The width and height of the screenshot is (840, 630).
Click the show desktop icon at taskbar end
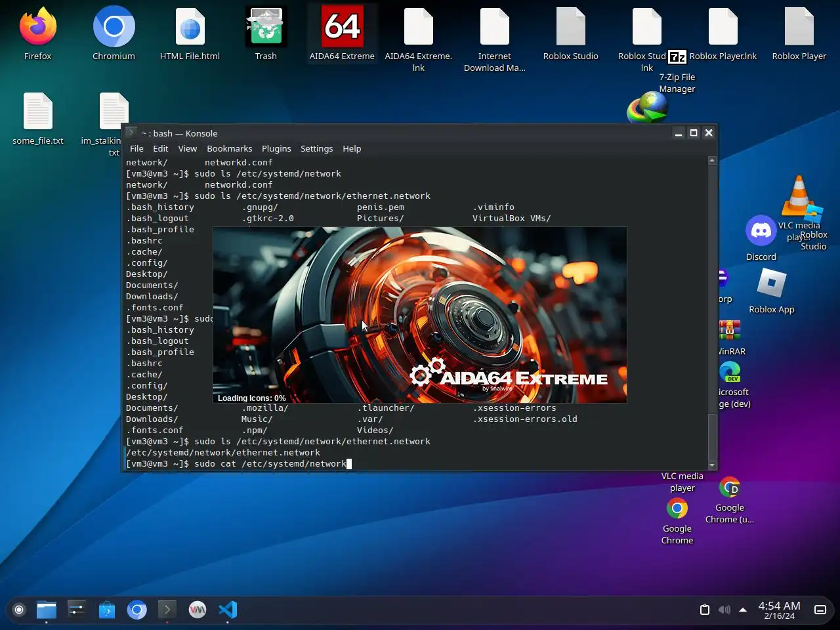(820, 610)
